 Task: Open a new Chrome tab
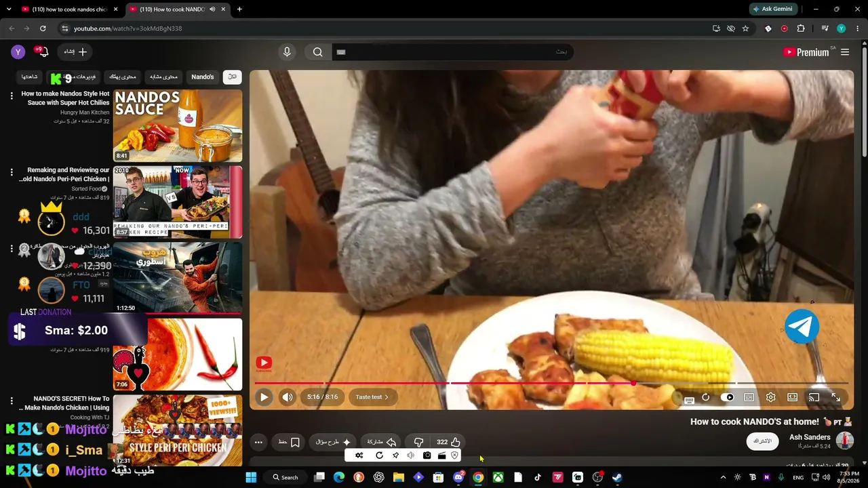(x=239, y=9)
